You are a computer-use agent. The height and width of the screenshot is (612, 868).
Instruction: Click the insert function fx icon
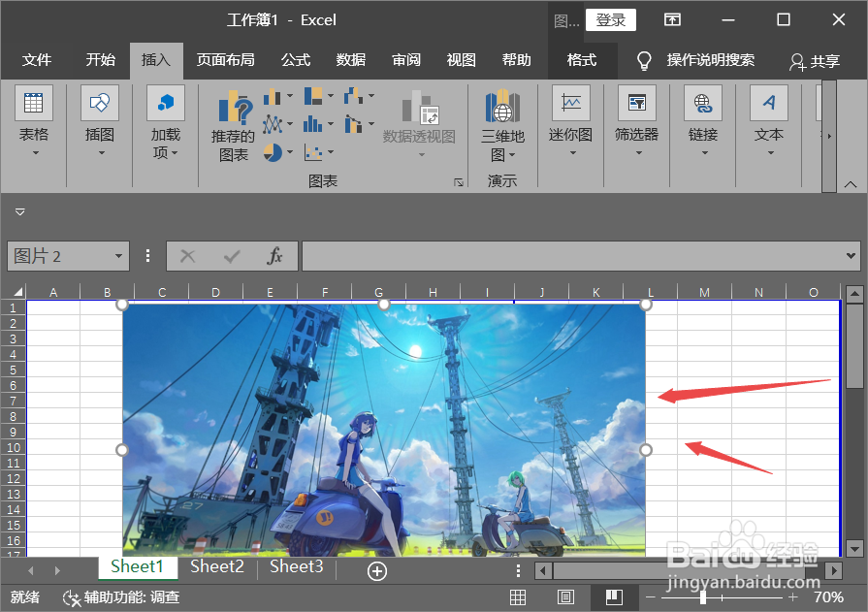(274, 256)
